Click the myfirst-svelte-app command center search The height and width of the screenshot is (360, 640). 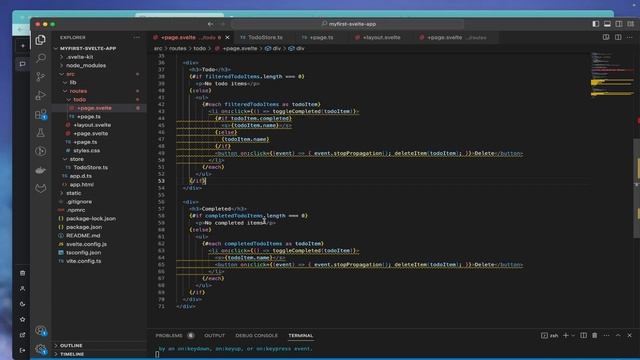point(347,24)
